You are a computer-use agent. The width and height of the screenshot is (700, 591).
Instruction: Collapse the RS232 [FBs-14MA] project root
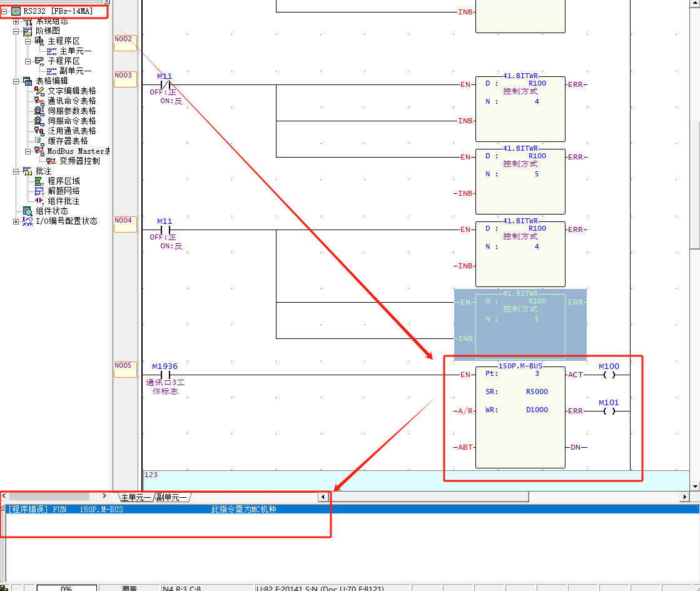[4, 11]
